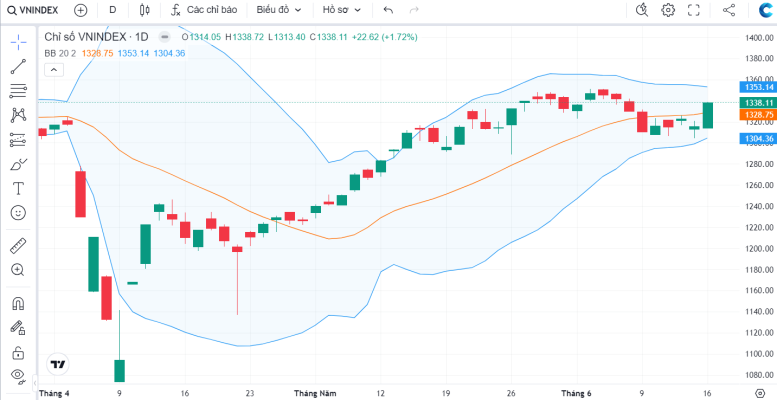Click the Tháng Năm time axis label

click(x=315, y=394)
